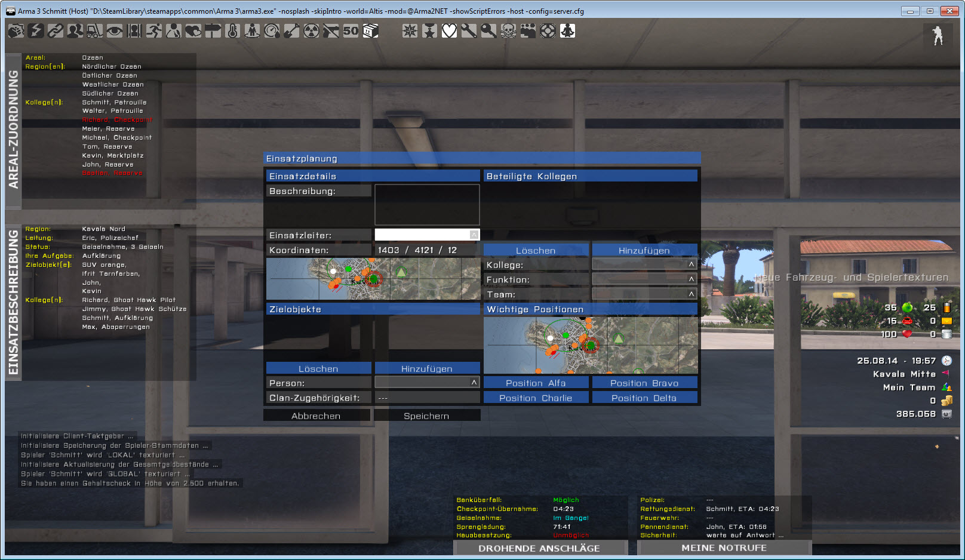Click 'Richard, Checkpoint' in Kollegen list
965x560 pixels.
click(x=117, y=120)
